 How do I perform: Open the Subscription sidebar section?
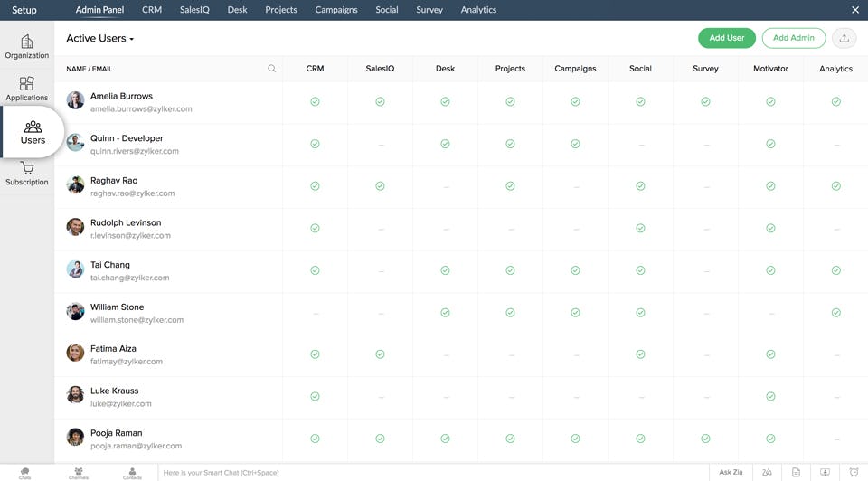pyautogui.click(x=26, y=174)
